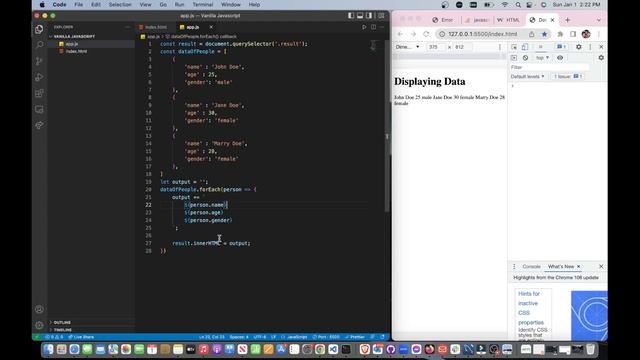
Task: Open the top JavaScript context dropdown
Action: (x=542, y=58)
